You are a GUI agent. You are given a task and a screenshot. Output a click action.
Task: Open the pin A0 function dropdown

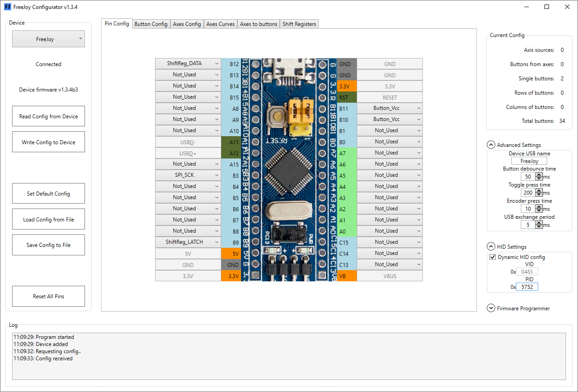[390, 231]
